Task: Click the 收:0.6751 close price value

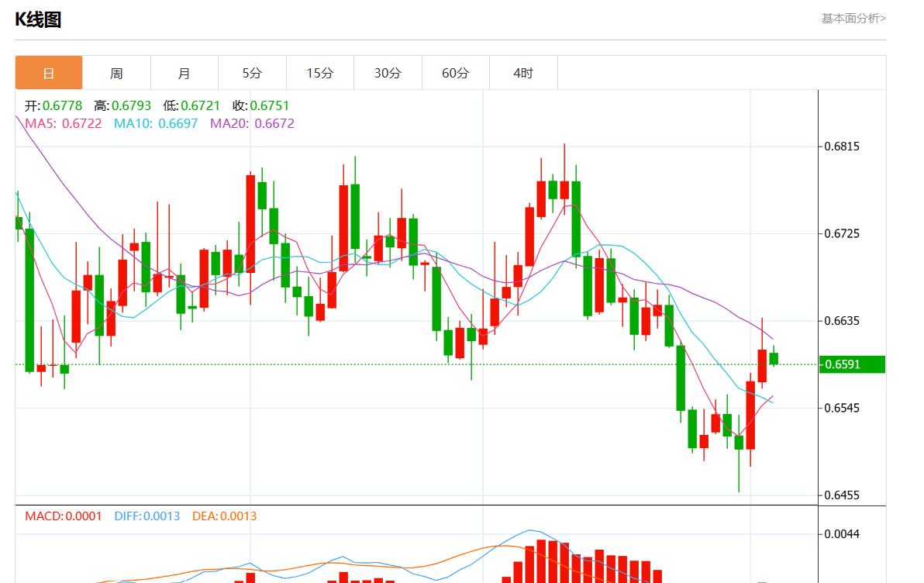Action: pyautogui.click(x=261, y=105)
